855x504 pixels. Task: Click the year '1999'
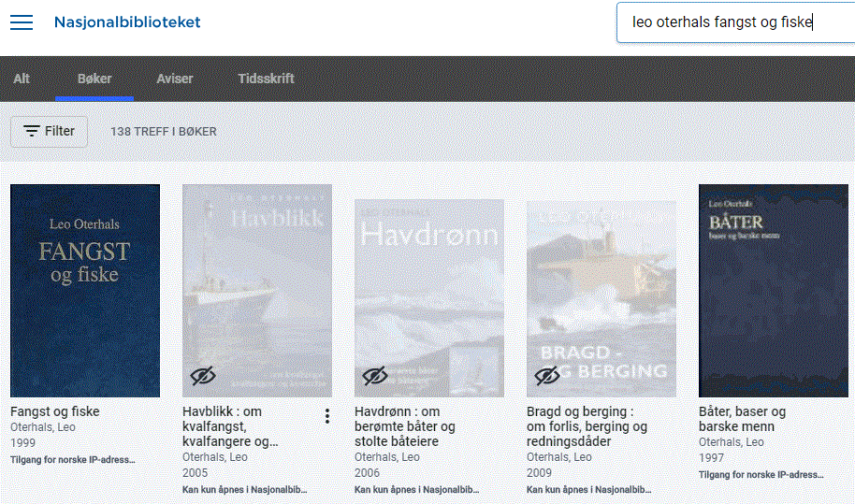(22, 443)
